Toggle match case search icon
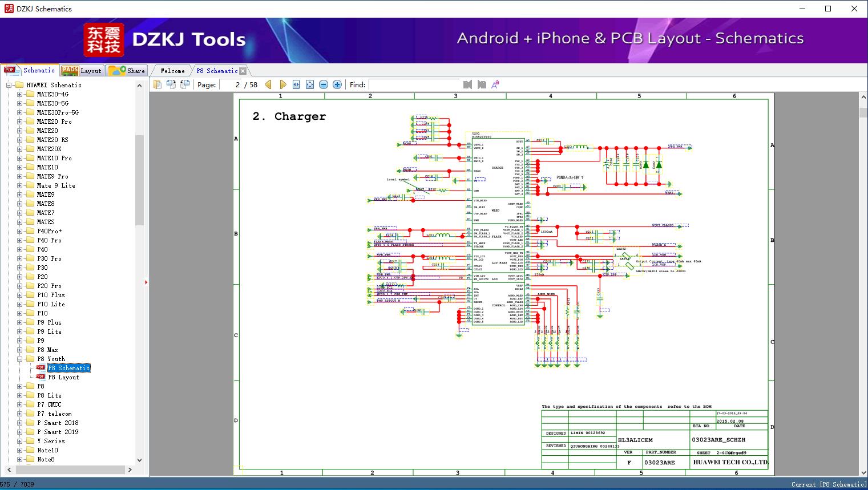Screen dimensions: 868x490 (x=495, y=84)
